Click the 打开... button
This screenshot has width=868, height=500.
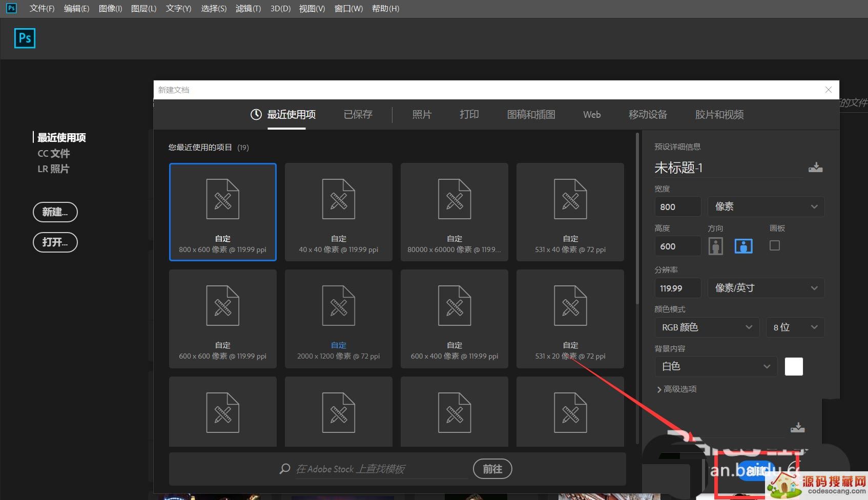(x=55, y=242)
